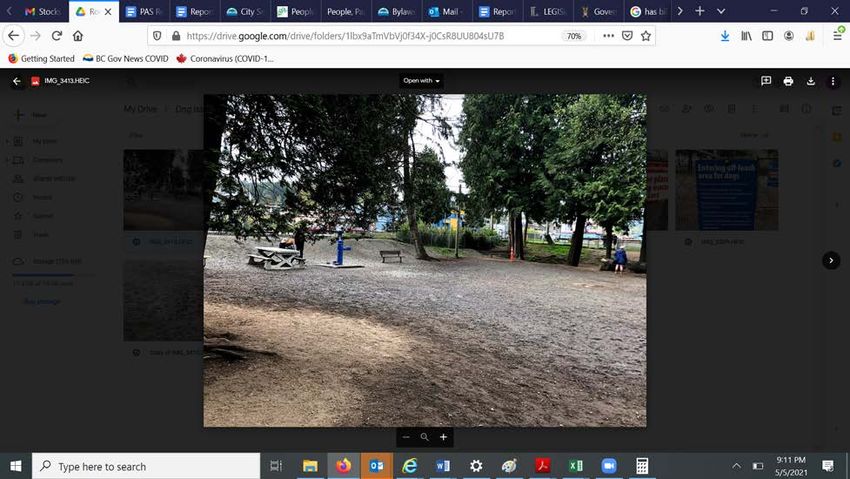Screen dimensions: 850x479
Task: Click the displayed park photo preview
Action: point(424,261)
